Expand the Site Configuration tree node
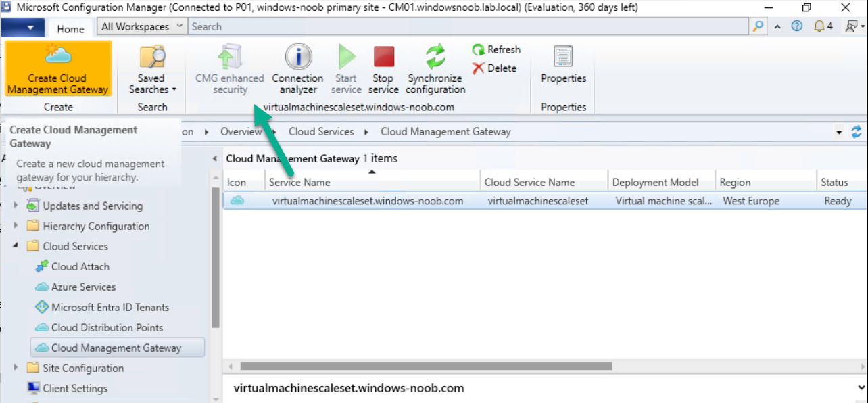 [x=16, y=368]
